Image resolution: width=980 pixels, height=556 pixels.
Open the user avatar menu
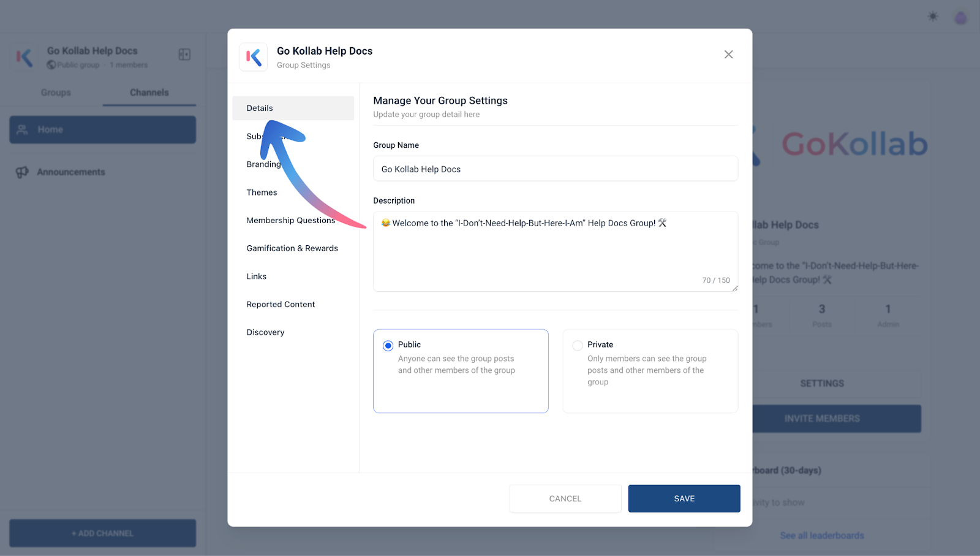pyautogui.click(x=960, y=18)
